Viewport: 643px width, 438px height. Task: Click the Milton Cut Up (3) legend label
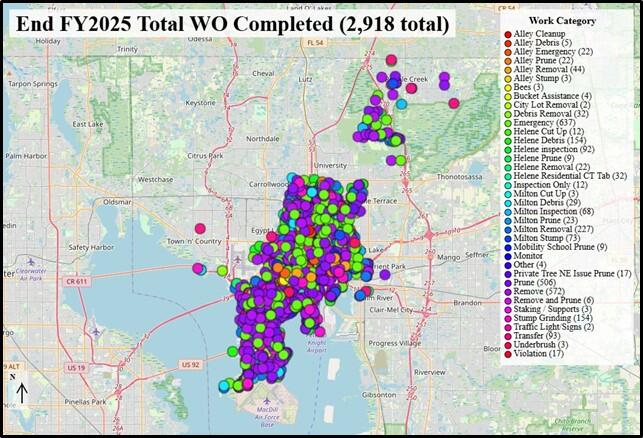(546, 194)
